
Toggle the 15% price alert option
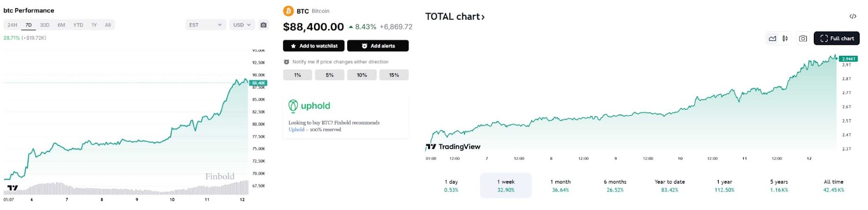click(394, 75)
